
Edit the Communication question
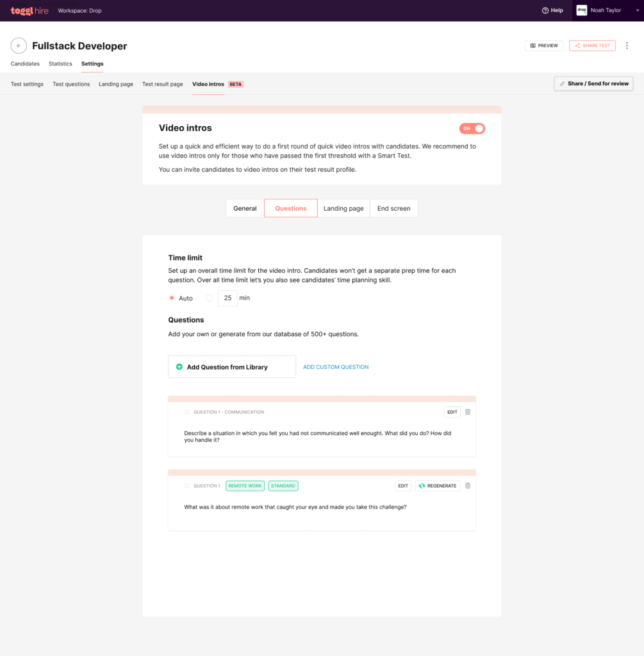pos(452,412)
